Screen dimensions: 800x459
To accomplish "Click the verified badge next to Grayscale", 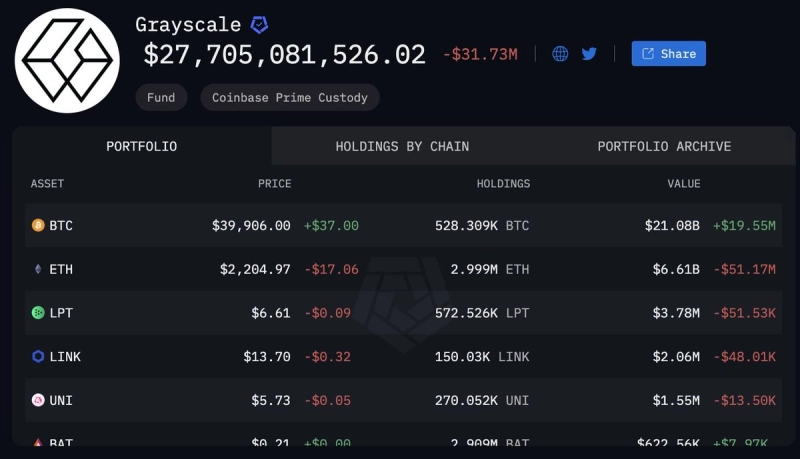I will click(259, 25).
